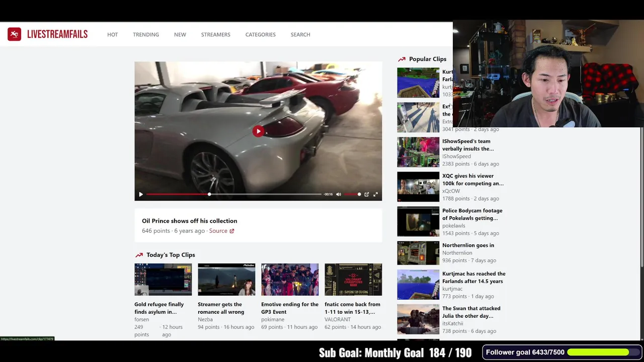Open the Source link for Oil Prince clip

[218, 231]
